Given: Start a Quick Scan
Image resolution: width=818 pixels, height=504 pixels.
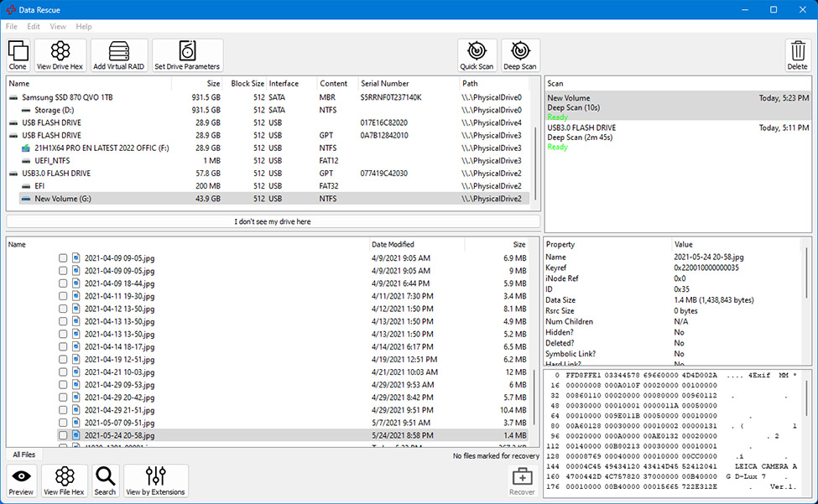Looking at the screenshot, I should pyautogui.click(x=476, y=55).
